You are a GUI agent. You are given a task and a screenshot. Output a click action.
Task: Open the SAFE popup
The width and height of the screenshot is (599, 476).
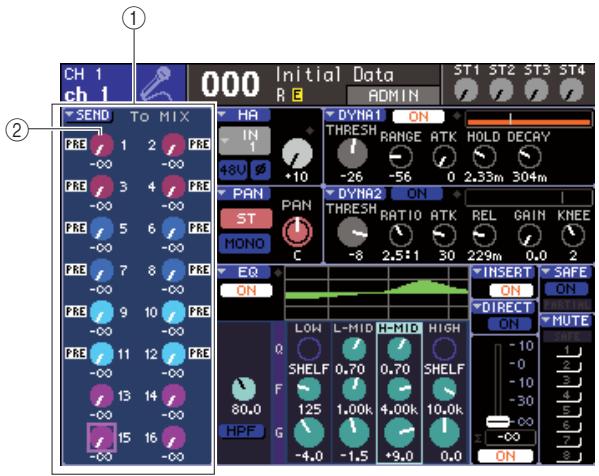[x=566, y=272]
